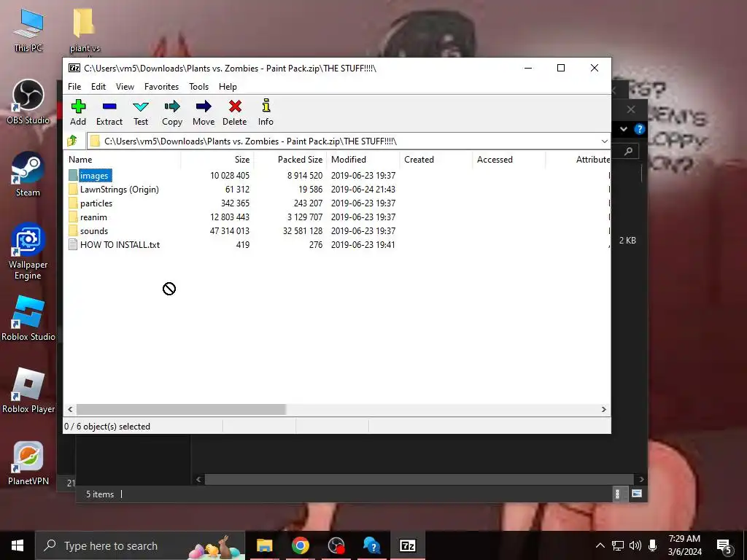The height and width of the screenshot is (560, 747).
Task: Switch to details view in Explorer window
Action: pos(617,494)
